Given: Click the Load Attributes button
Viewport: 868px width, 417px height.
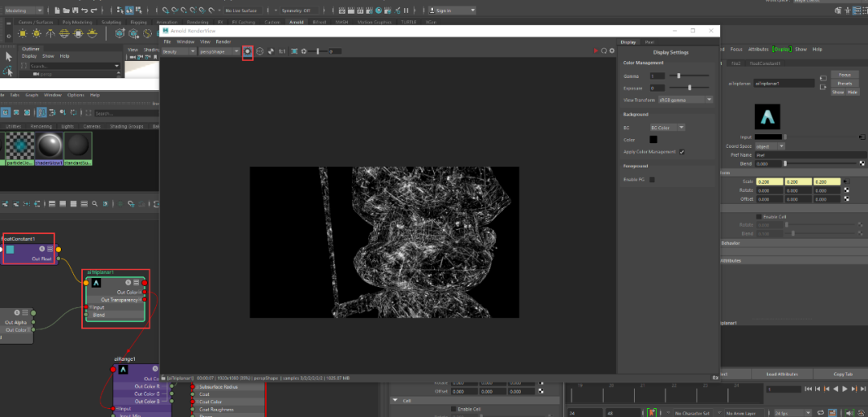Looking at the screenshot, I should point(782,374).
